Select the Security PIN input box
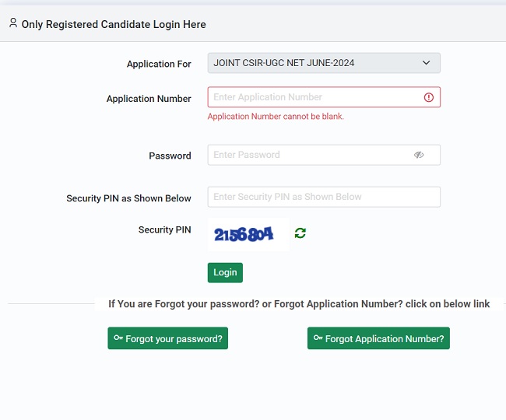 tap(324, 197)
